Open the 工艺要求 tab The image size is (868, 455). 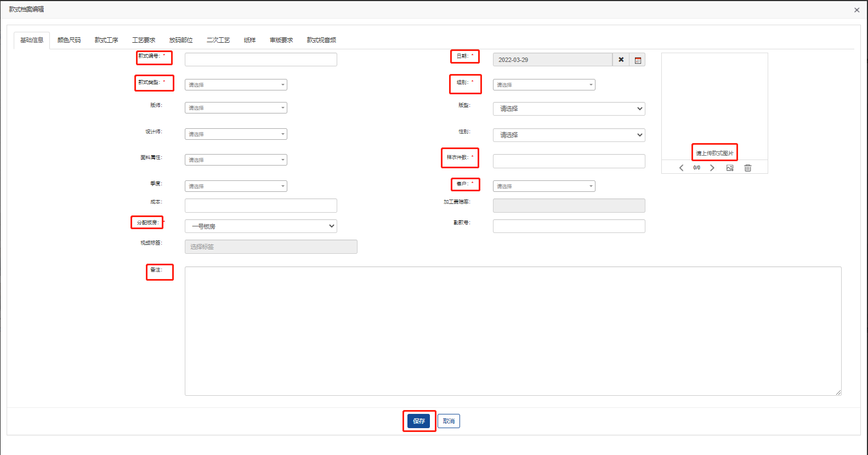point(144,40)
